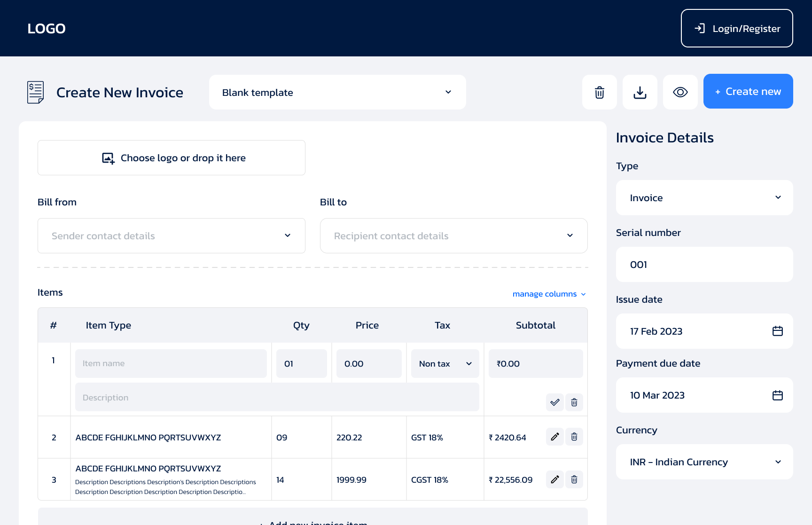This screenshot has height=525, width=812.
Task: Confirm item 1 using the checkmark icon
Action: [554, 402]
